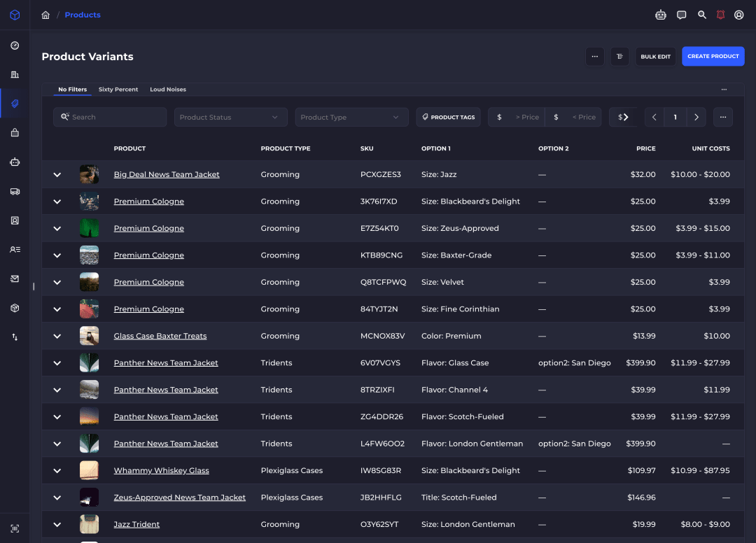Open the filter tabs ellipsis menu
The width and height of the screenshot is (756, 543).
point(724,90)
